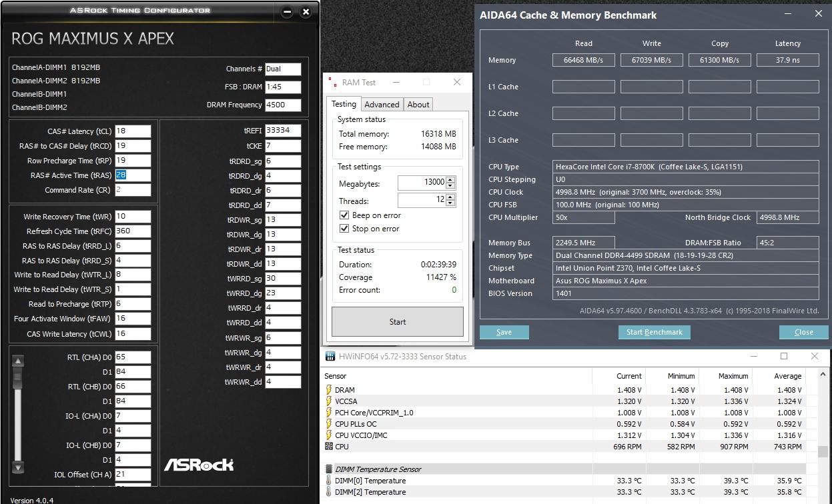The width and height of the screenshot is (832, 504).
Task: Click Start Benchmark in AIDA64
Action: pyautogui.click(x=655, y=332)
